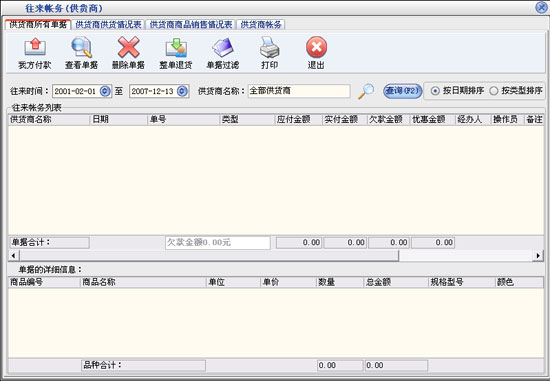Open the 单据过滤 filter tool

point(223,47)
